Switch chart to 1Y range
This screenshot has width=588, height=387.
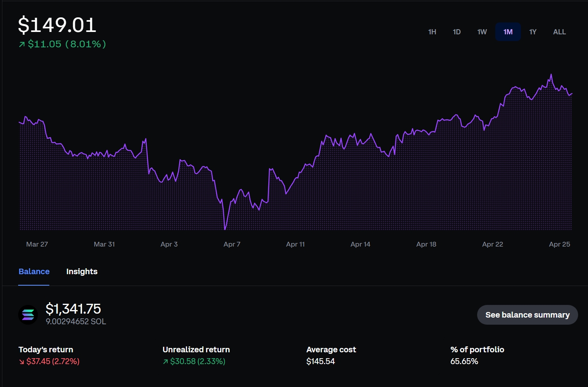pos(533,32)
